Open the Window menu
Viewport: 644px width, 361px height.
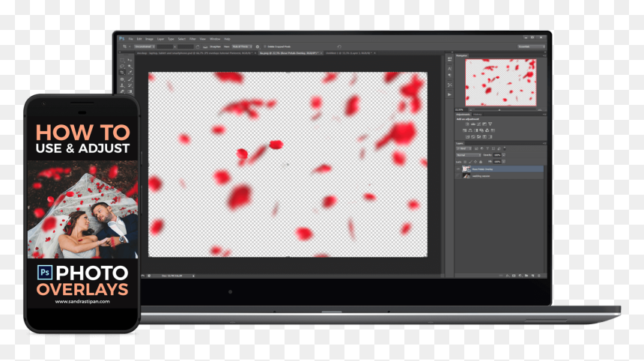click(x=215, y=39)
